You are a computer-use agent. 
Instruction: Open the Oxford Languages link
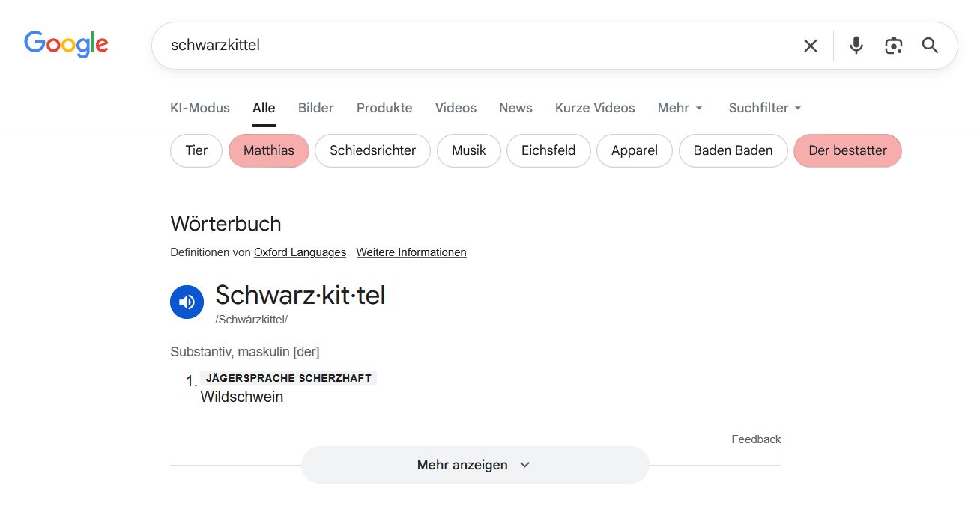(300, 252)
